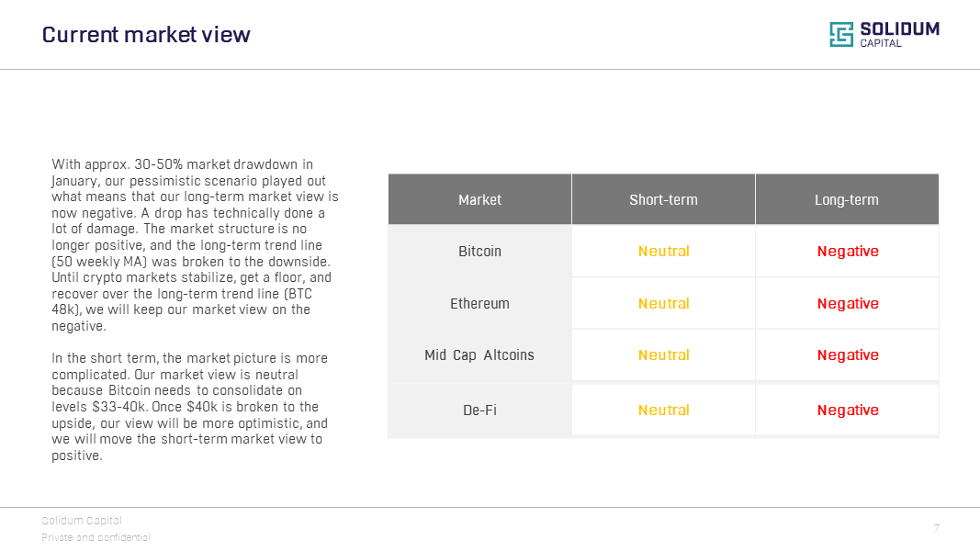The width and height of the screenshot is (980, 551).
Task: Click the Solidum Capital logo icon
Action: [x=841, y=35]
